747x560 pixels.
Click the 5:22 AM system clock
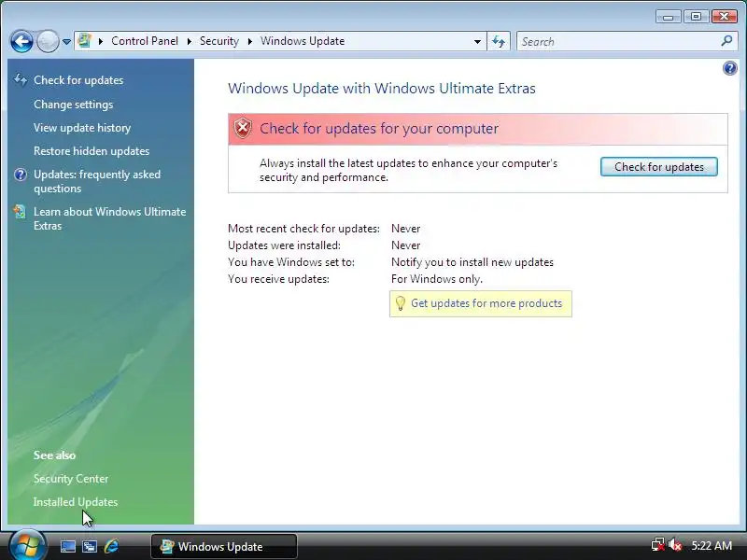click(x=712, y=546)
